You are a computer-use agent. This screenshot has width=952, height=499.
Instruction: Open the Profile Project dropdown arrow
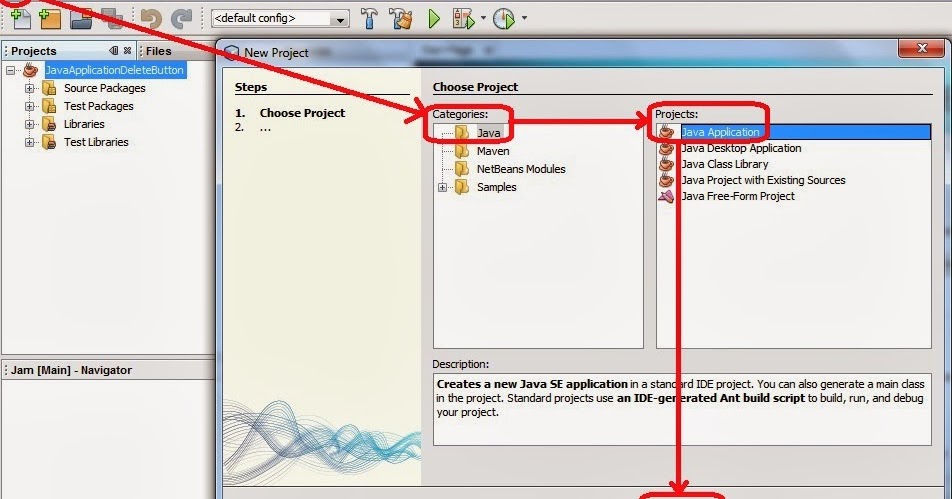point(524,18)
